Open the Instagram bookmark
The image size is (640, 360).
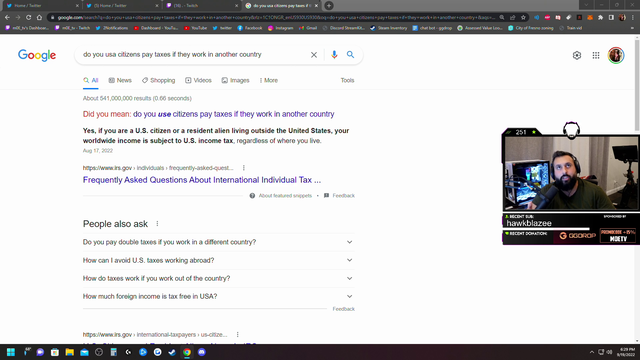pyautogui.click(x=280, y=28)
